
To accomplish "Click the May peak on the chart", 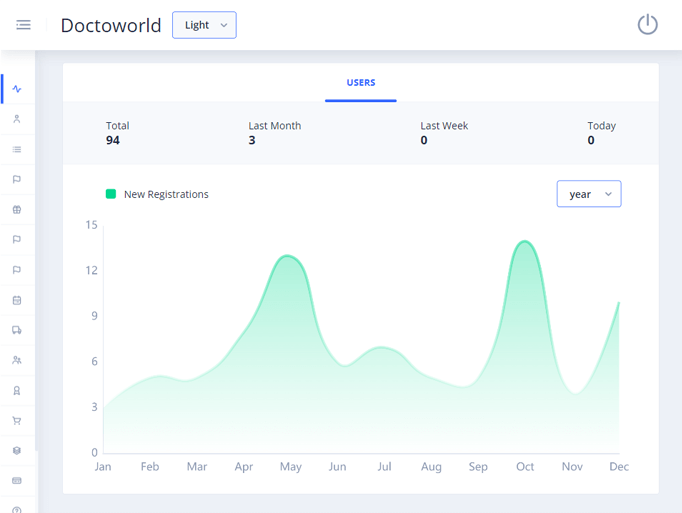I will 290,257.
